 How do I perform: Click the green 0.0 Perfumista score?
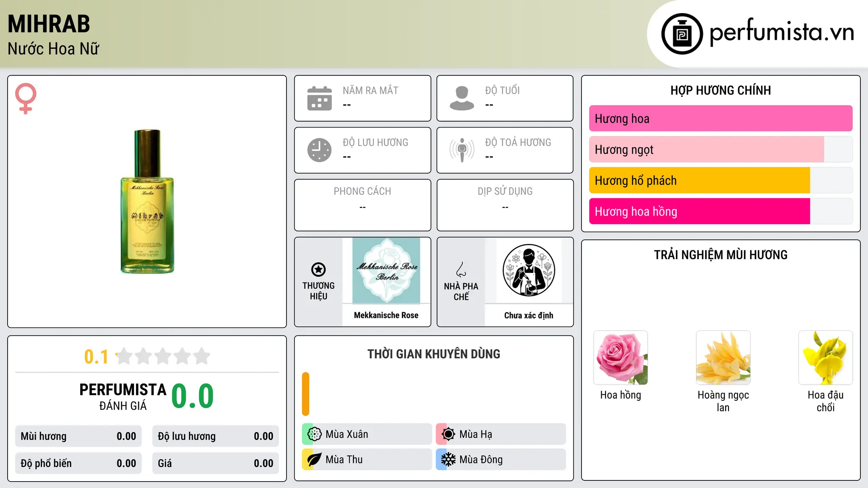[x=192, y=396]
